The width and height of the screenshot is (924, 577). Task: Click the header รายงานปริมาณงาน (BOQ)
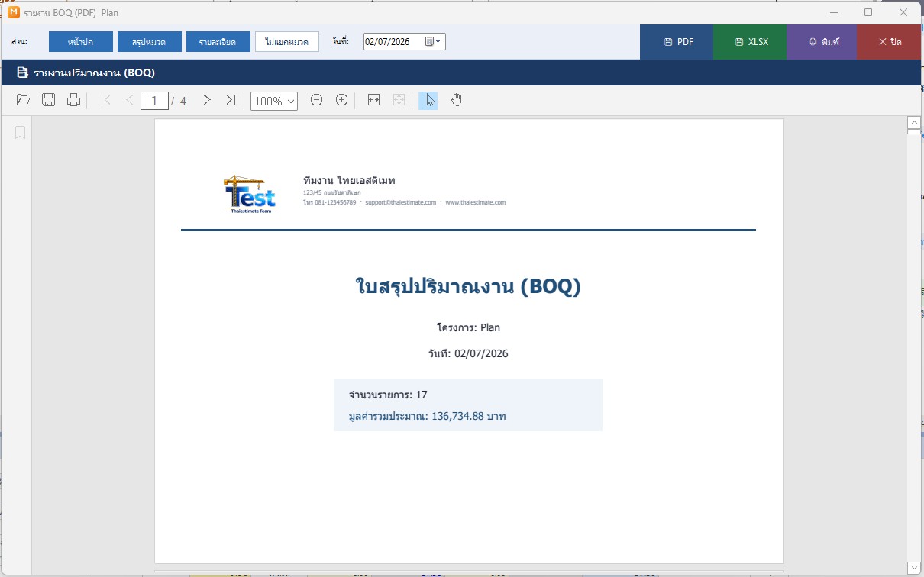tap(95, 73)
